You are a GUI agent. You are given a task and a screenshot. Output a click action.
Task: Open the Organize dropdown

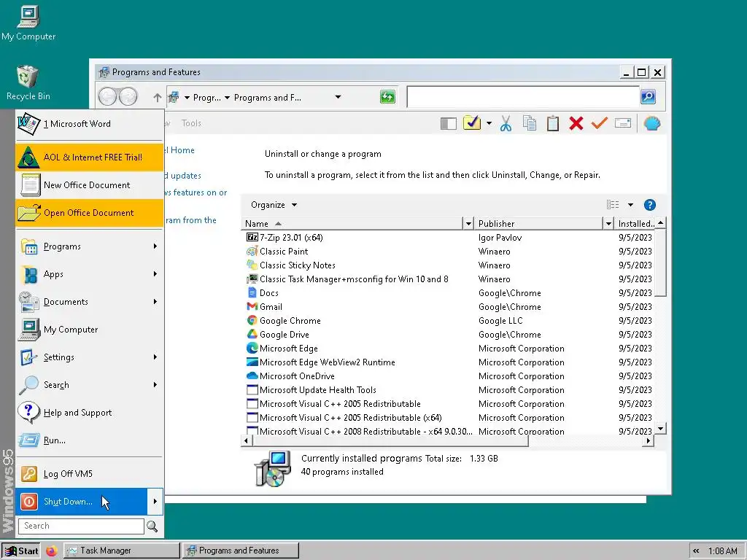tap(274, 205)
